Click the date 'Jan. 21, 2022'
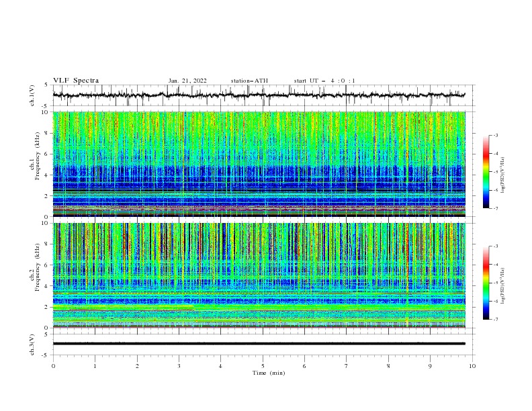Screen dimensions: 532x411 click(x=187, y=81)
